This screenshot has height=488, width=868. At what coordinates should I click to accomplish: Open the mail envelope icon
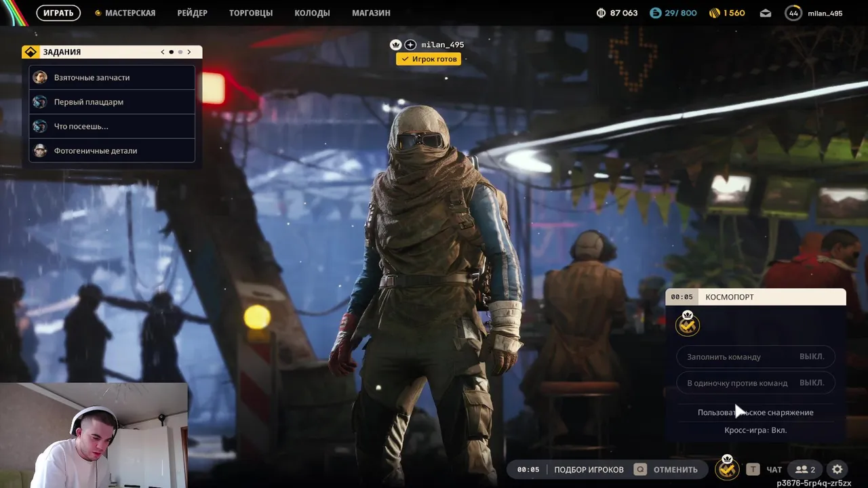(765, 13)
